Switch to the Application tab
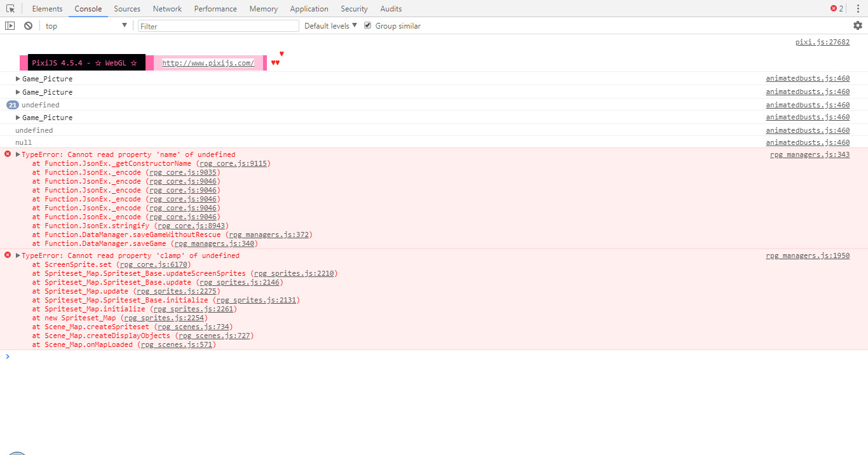868x455 pixels. pos(309,9)
